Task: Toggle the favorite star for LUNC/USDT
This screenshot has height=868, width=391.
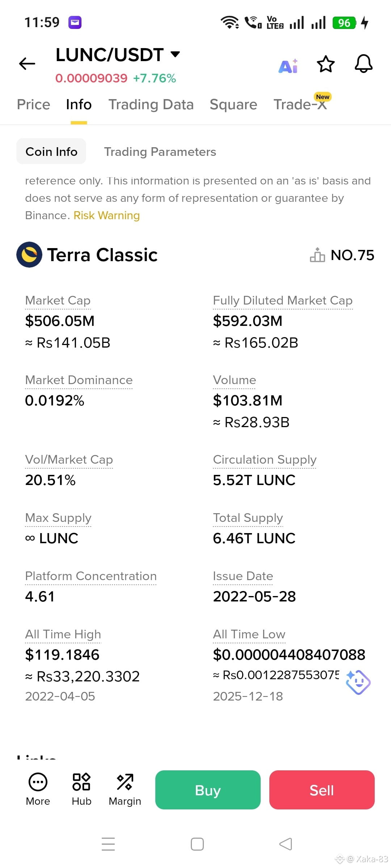Action: coord(325,64)
